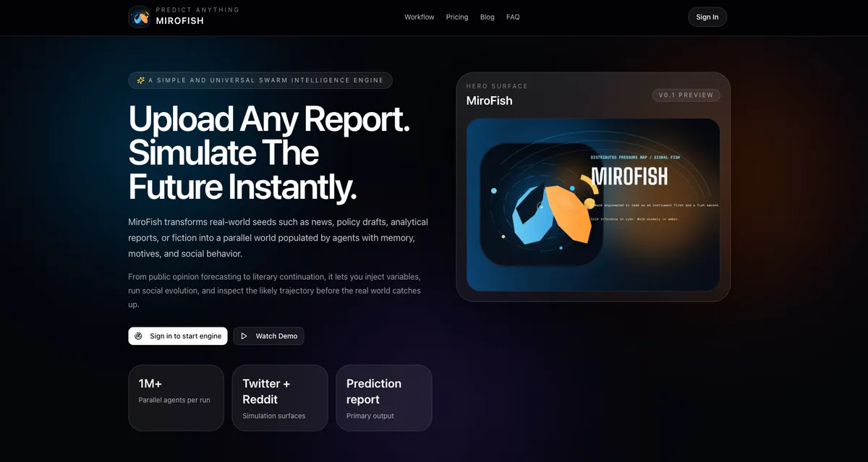
Task: Click the 'Primary output' text
Action: pos(370,416)
